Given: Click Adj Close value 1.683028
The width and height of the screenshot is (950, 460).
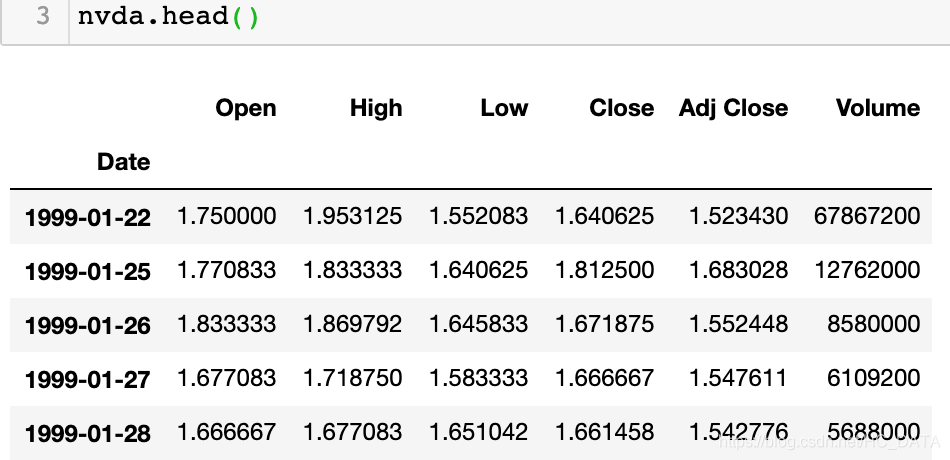Looking at the screenshot, I should coord(739,270).
